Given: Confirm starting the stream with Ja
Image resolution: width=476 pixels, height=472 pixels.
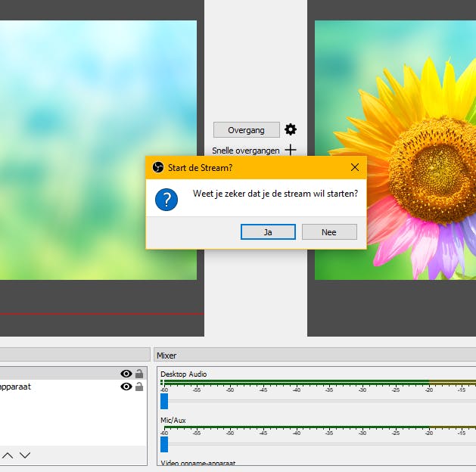Looking at the screenshot, I should coord(268,232).
